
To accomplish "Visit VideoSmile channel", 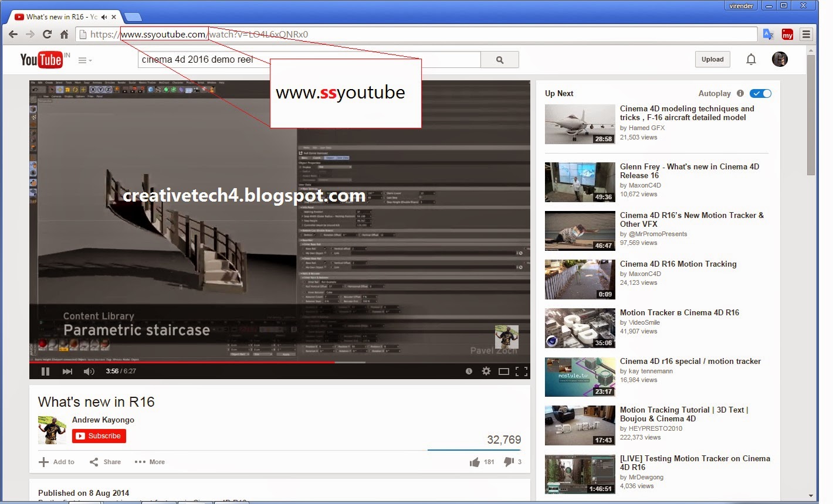I will tap(644, 322).
